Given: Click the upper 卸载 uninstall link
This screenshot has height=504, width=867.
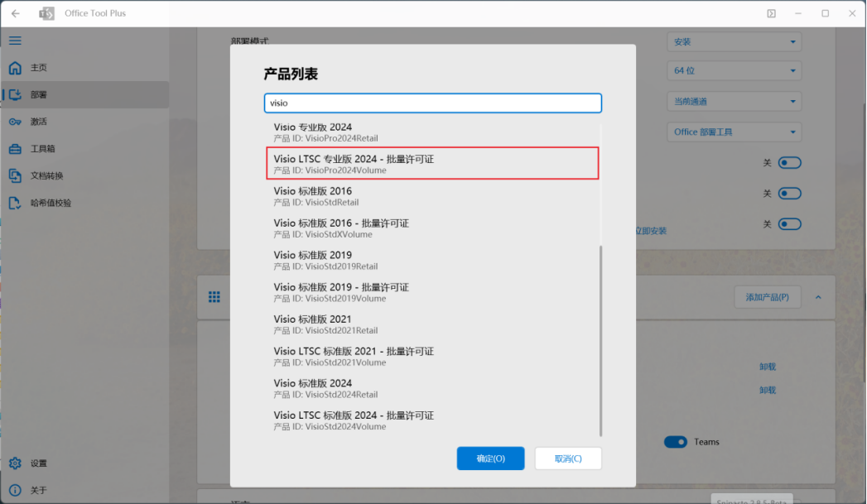Looking at the screenshot, I should [x=768, y=367].
